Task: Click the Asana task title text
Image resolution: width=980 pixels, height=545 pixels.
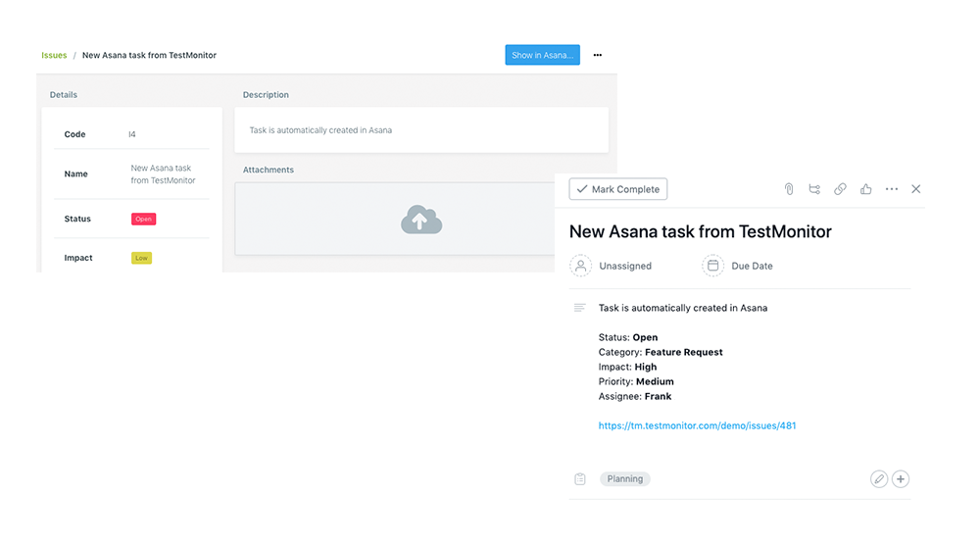Action: [x=700, y=231]
